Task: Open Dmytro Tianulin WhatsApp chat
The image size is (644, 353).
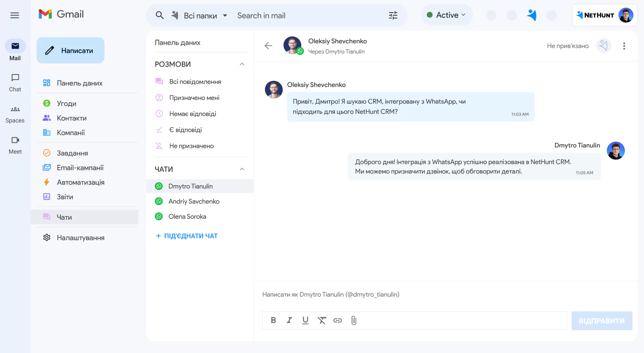Action: tap(200, 186)
